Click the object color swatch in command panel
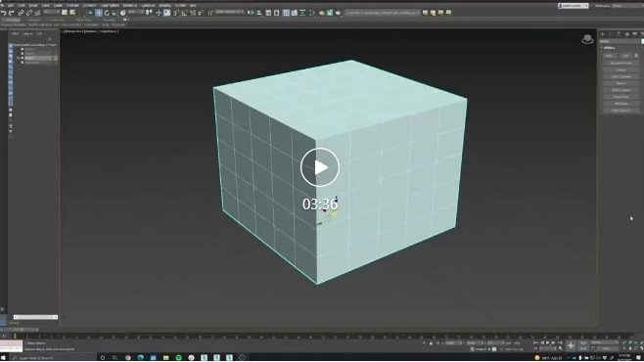The height and width of the screenshot is (362, 644). coord(642,41)
